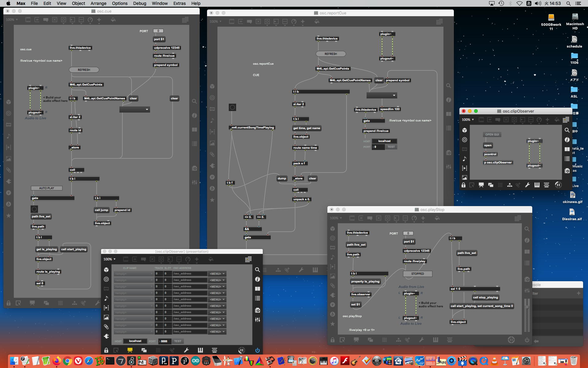Click the camera snapshots icon in osc.clipObserver
Viewport: 588px width, 368px height.
pyautogui.click(x=567, y=171)
